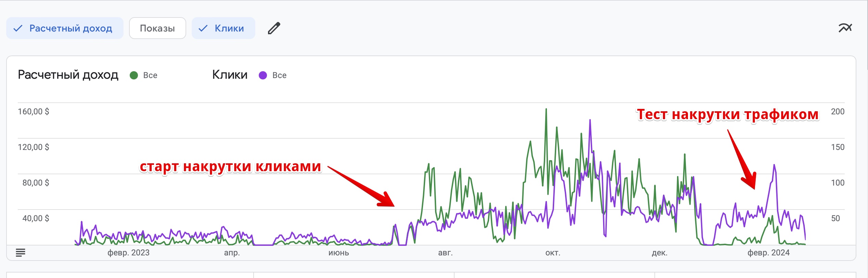
Task: Click the green Расчетный доход legend dot
Action: pyautogui.click(x=134, y=75)
